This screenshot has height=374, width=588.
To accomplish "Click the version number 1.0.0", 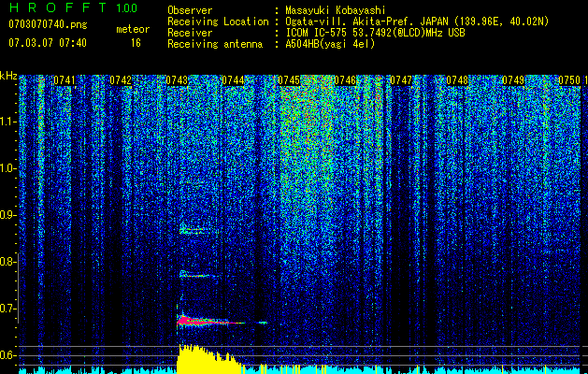I will coord(126,8).
